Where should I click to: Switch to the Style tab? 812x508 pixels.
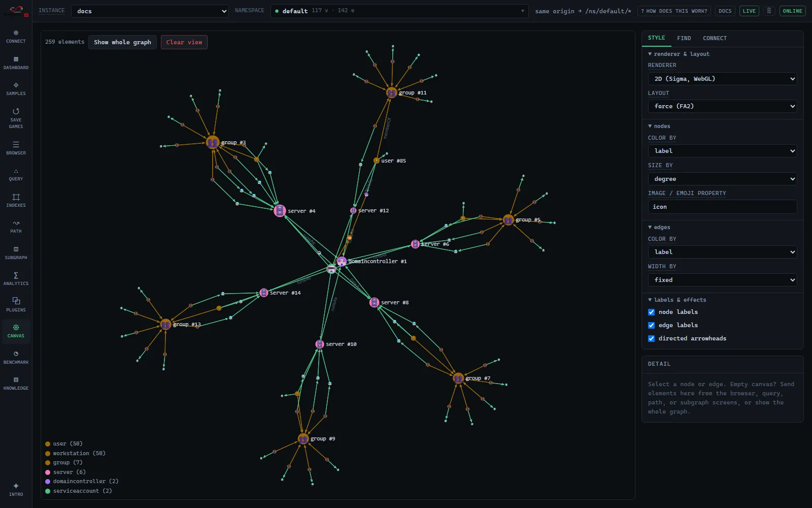(x=656, y=38)
